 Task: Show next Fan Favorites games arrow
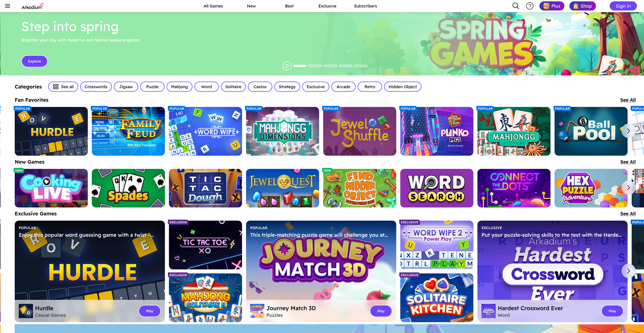coord(628,130)
